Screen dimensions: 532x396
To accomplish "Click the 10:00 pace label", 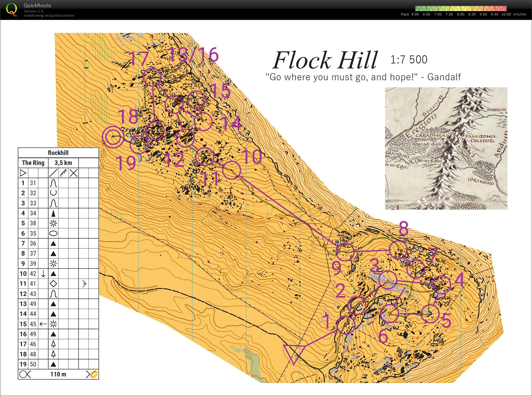I will pos(506,14).
